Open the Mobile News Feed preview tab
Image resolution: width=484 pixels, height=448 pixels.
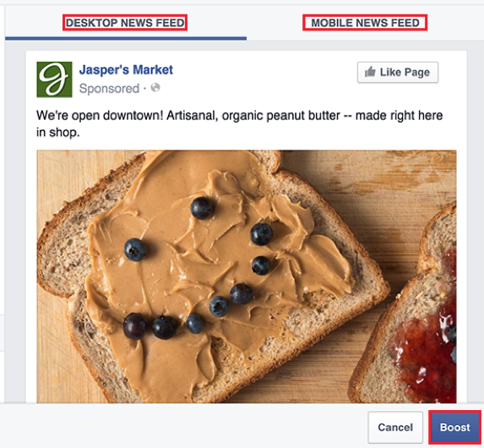tap(365, 23)
